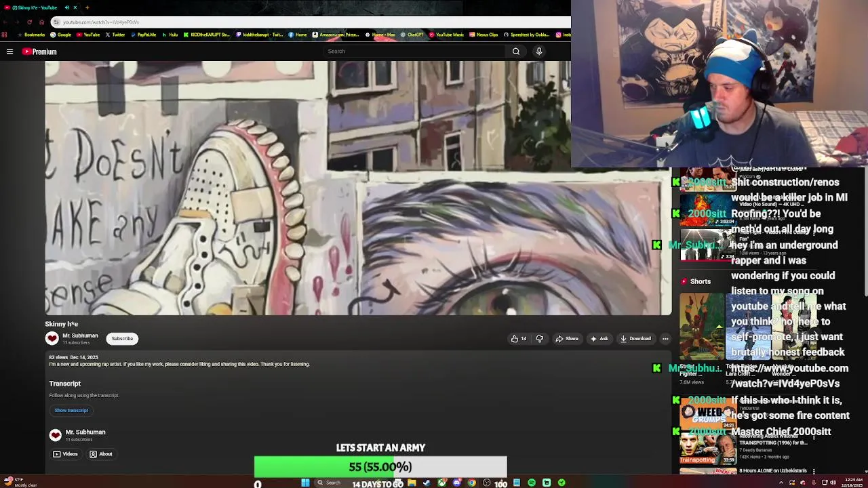The width and height of the screenshot is (868, 488).
Task: Show hidden system tray icons
Action: 781,483
